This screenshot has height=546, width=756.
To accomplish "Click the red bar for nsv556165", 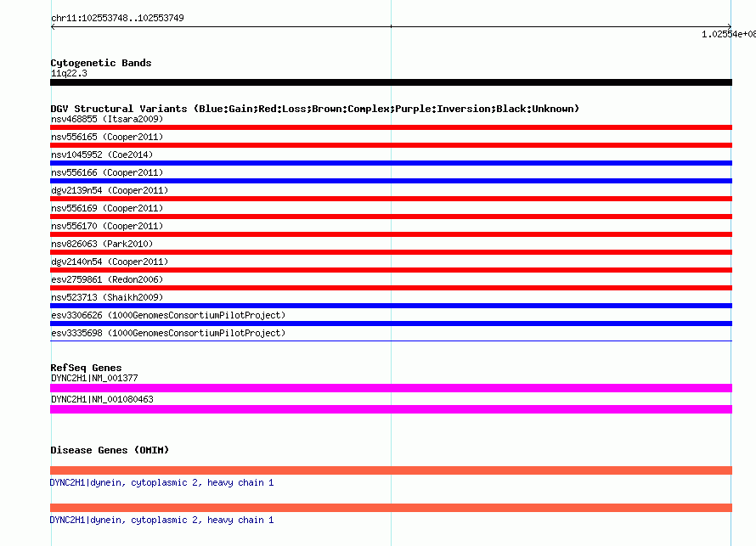I will (391, 145).
